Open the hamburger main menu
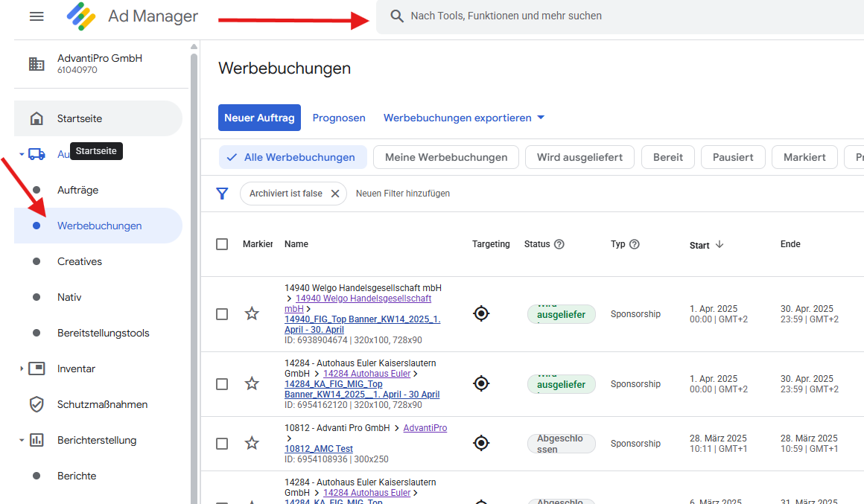The height and width of the screenshot is (504, 864). [x=36, y=16]
